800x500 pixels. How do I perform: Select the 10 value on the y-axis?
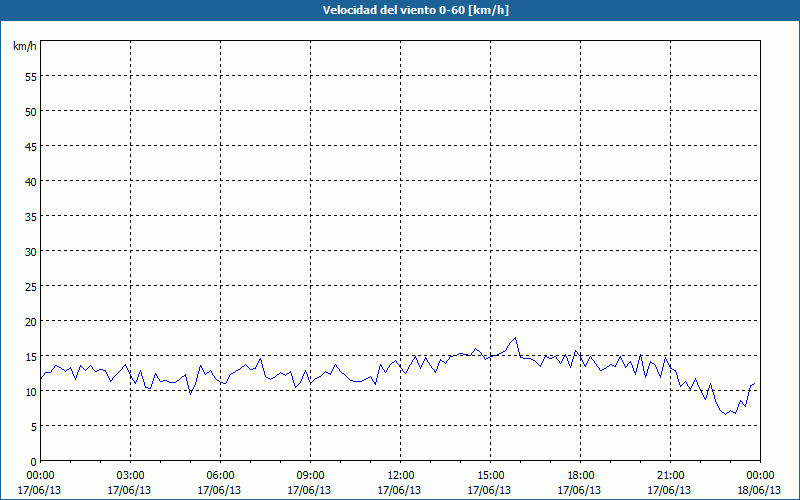[31, 391]
